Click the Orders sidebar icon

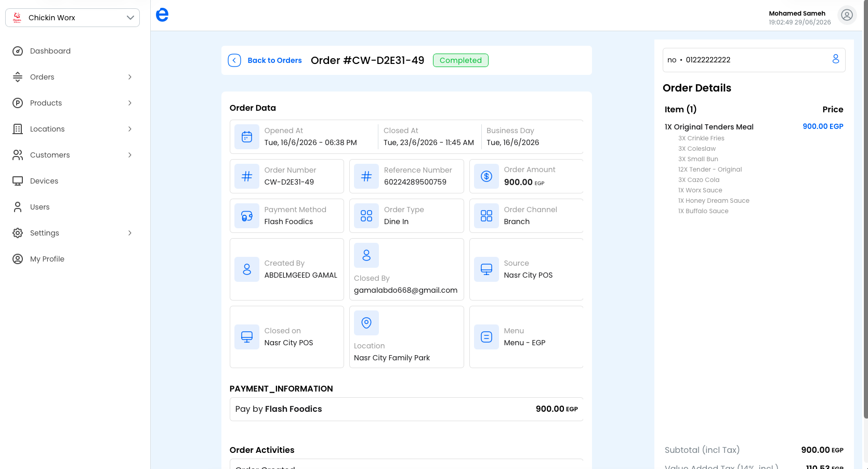tap(18, 77)
